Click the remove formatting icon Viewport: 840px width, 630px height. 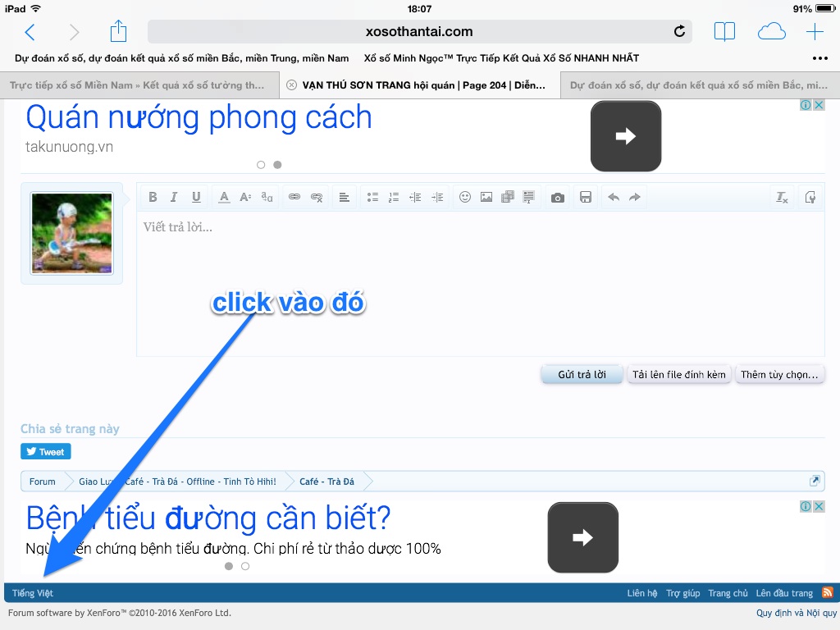(783, 197)
